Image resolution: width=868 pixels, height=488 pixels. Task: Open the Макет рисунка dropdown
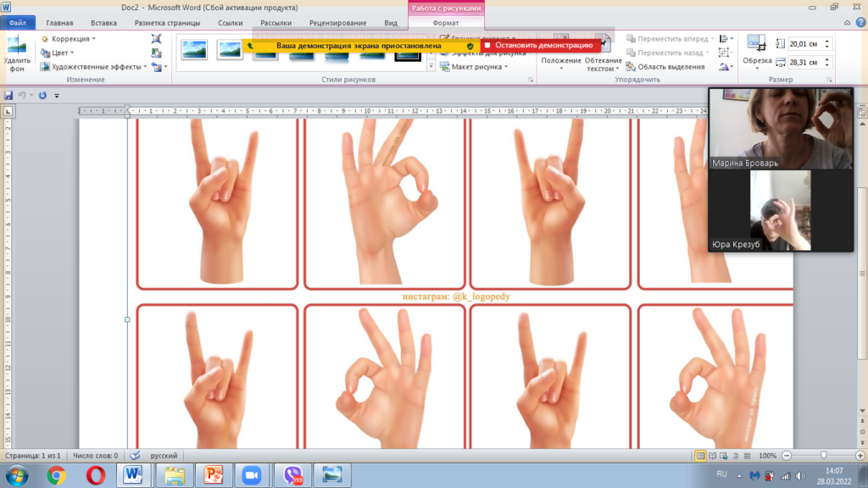click(x=479, y=66)
